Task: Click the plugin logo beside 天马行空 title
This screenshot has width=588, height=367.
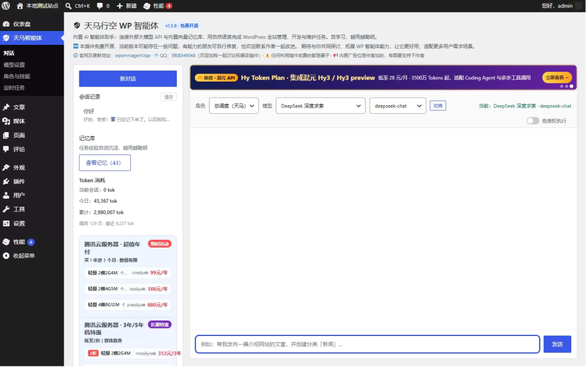Action: pos(77,25)
